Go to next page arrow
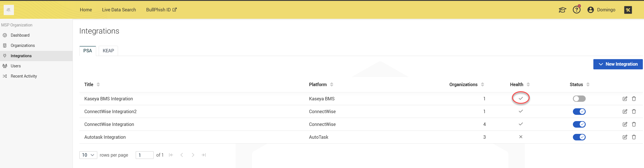This screenshot has height=168, width=644. tap(193, 155)
